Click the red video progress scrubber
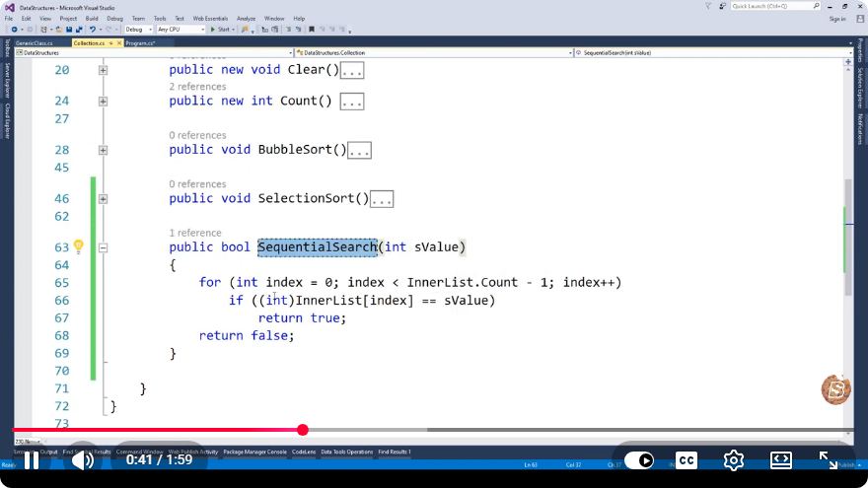The width and height of the screenshot is (868, 488). click(x=302, y=430)
